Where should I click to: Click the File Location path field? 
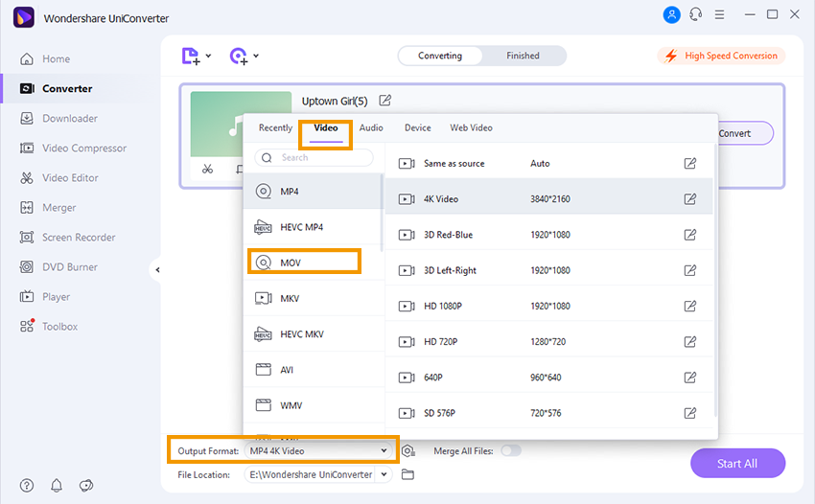point(311,474)
